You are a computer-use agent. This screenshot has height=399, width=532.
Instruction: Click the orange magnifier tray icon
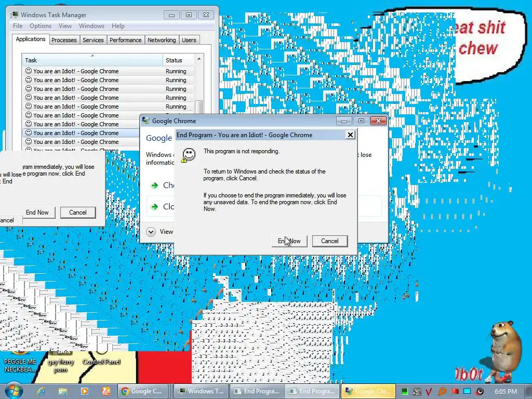click(x=442, y=392)
